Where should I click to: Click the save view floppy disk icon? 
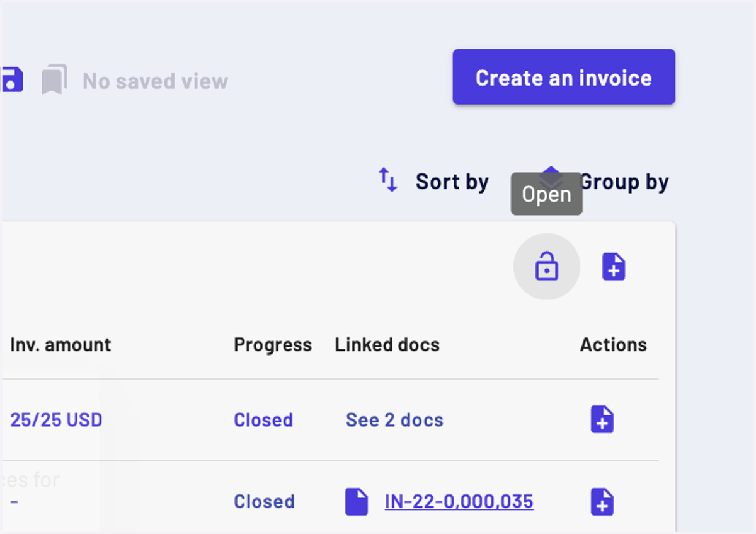point(13,80)
